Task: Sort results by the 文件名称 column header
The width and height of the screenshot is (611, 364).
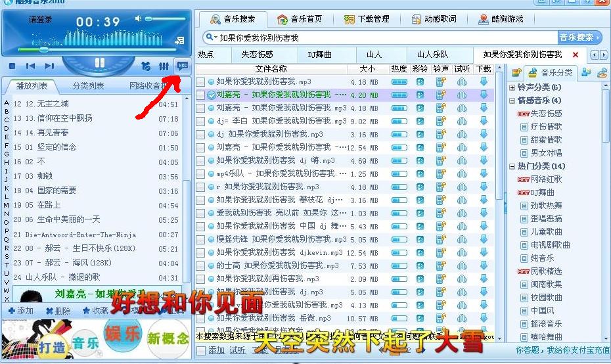Action: point(271,69)
